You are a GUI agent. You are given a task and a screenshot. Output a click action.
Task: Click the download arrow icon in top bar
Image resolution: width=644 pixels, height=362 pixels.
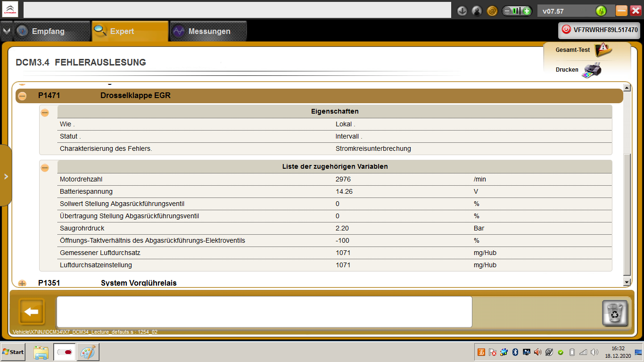462,11
